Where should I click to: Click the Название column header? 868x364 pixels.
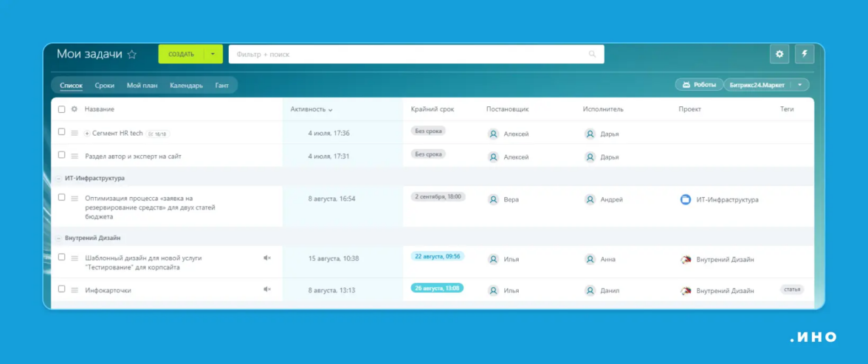(x=100, y=109)
